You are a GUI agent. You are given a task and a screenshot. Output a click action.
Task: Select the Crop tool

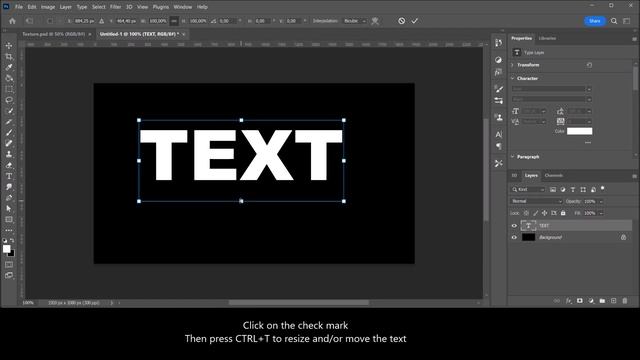point(9,56)
